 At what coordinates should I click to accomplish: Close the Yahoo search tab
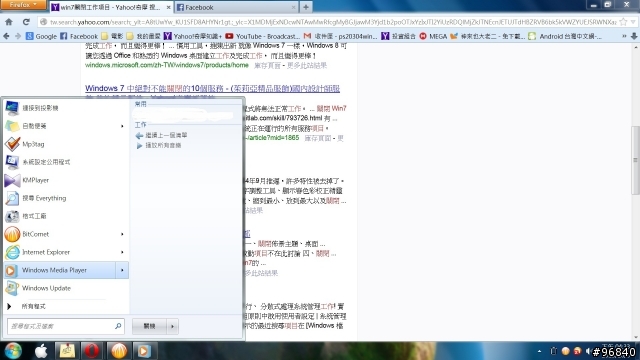168,7
